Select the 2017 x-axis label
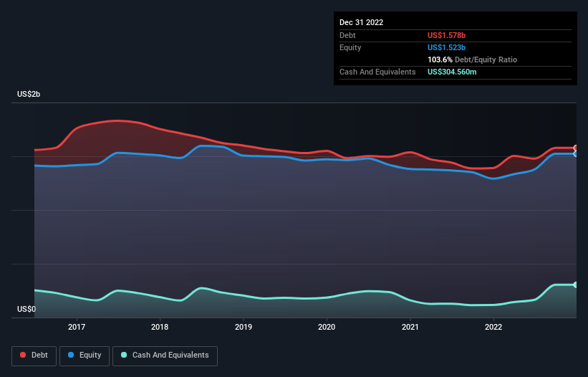The height and width of the screenshot is (377, 588). [77, 327]
